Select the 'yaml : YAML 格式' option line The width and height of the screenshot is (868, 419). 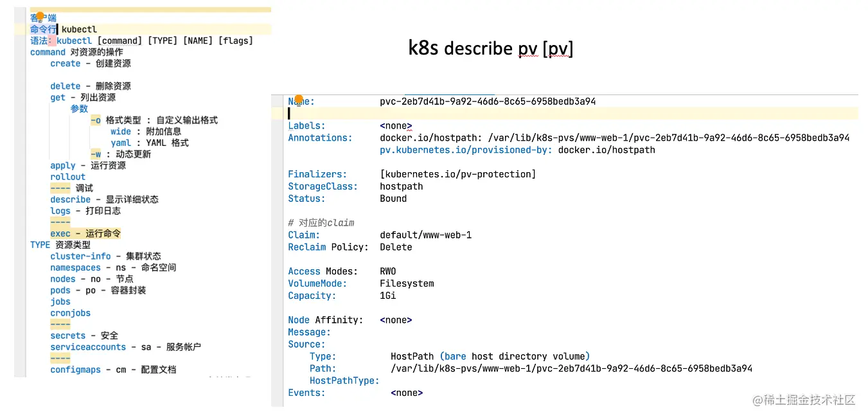tap(150, 143)
